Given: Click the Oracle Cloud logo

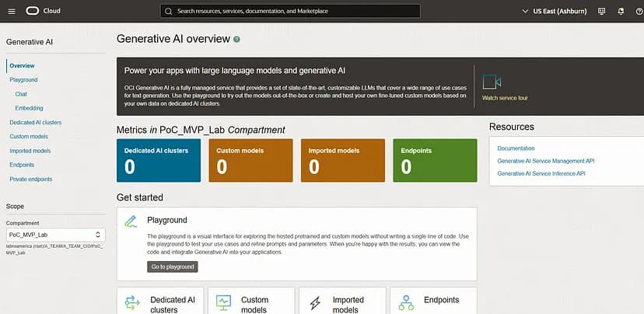Looking at the screenshot, I should pyautogui.click(x=33, y=11).
